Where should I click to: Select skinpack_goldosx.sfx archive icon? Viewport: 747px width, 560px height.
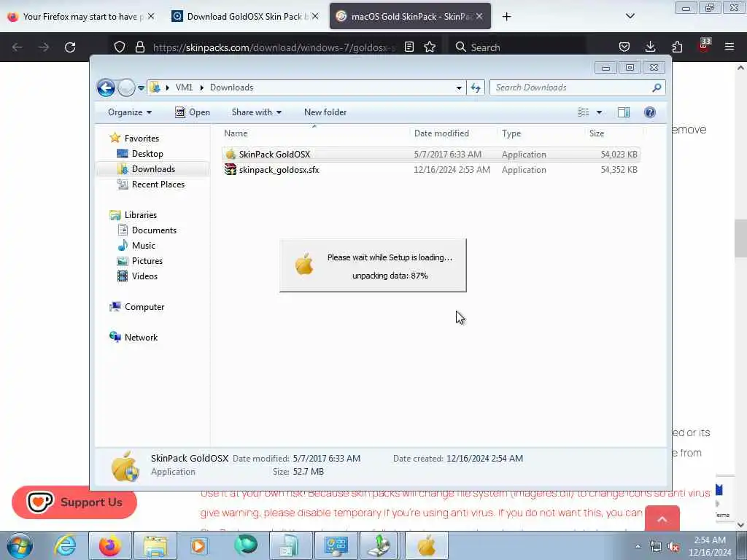tap(231, 169)
